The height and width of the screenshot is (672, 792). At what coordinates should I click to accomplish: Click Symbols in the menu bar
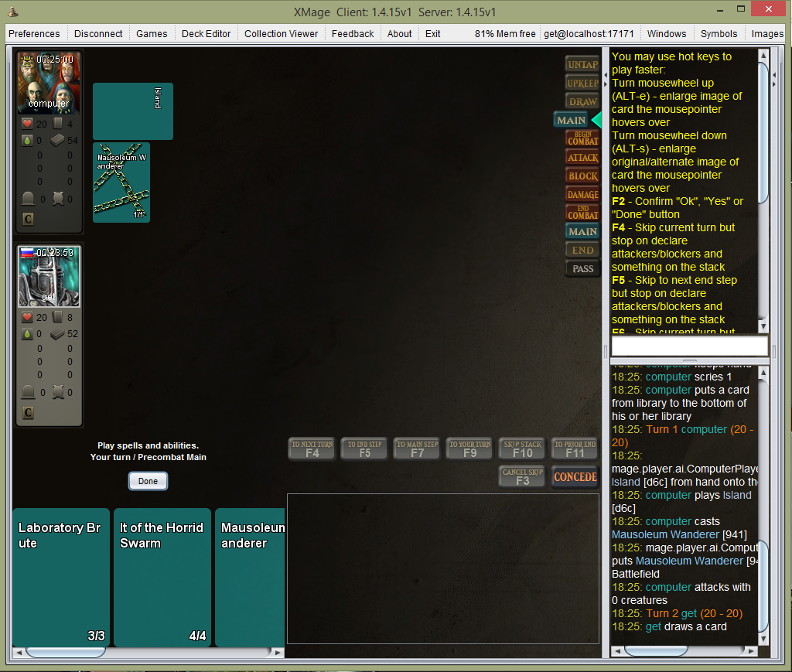tap(719, 34)
